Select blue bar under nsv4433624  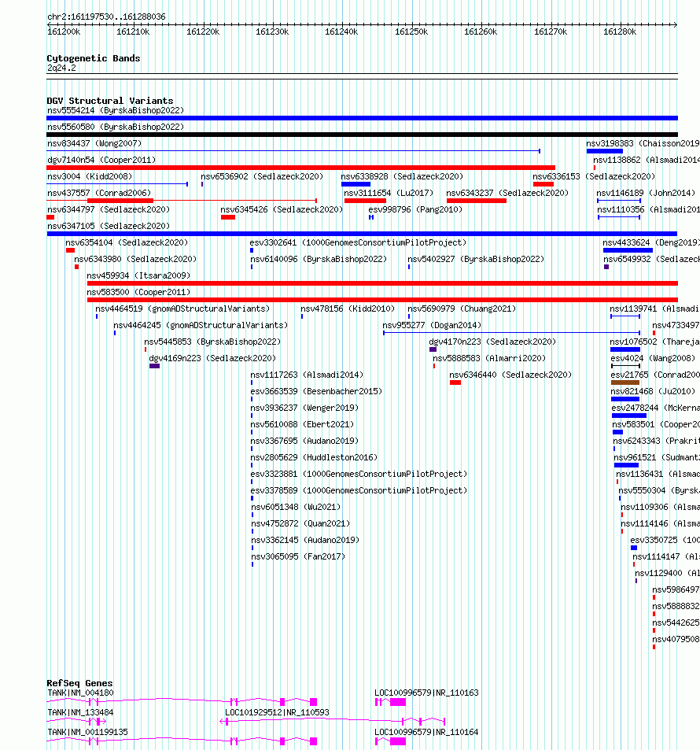628,250
